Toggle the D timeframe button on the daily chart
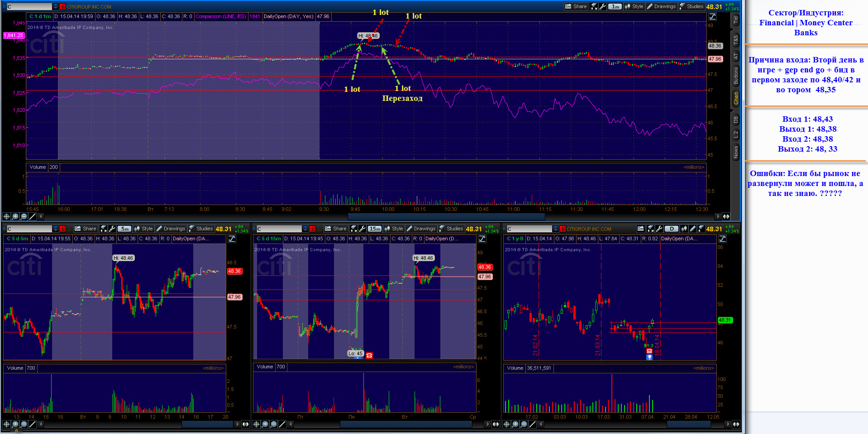Viewport: 868px width, 434px height. point(671,229)
